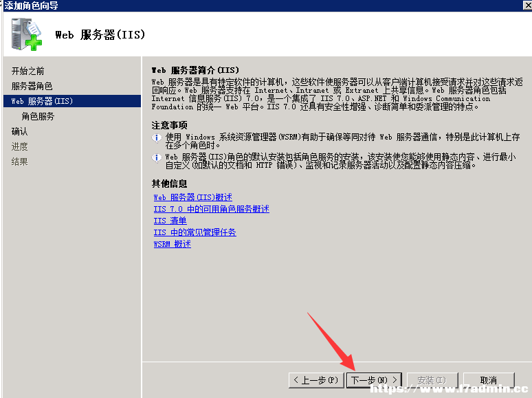This screenshot has width=532, height=398.
Task: Select the Web 服务器(IIS) step
Action: (x=72, y=101)
